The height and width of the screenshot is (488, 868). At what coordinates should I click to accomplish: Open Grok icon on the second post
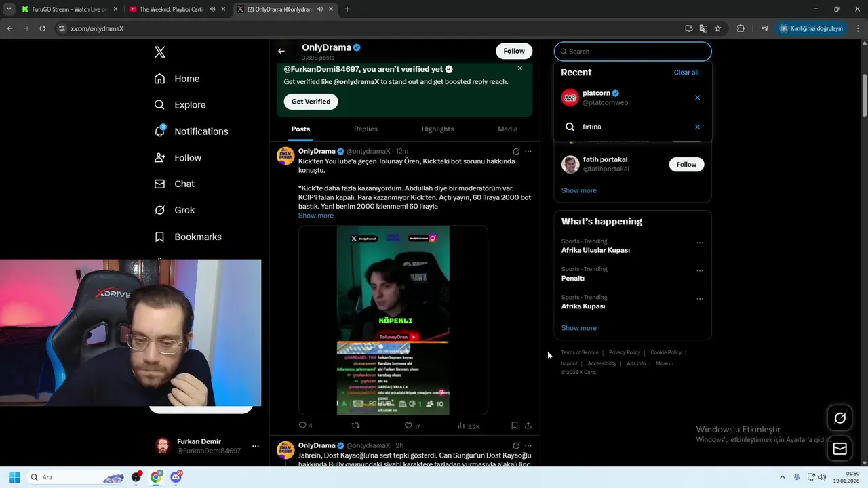[x=516, y=445]
